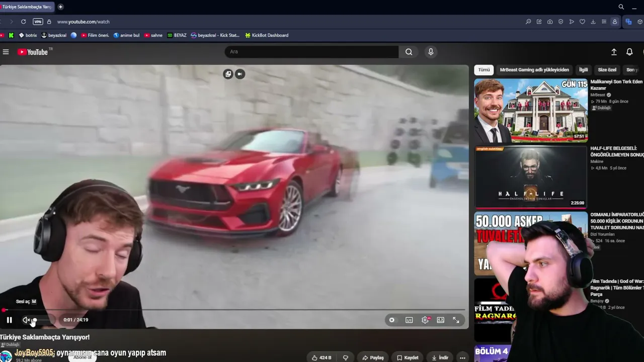Open a new browser tab
The width and height of the screenshot is (644, 362).
click(x=60, y=7)
